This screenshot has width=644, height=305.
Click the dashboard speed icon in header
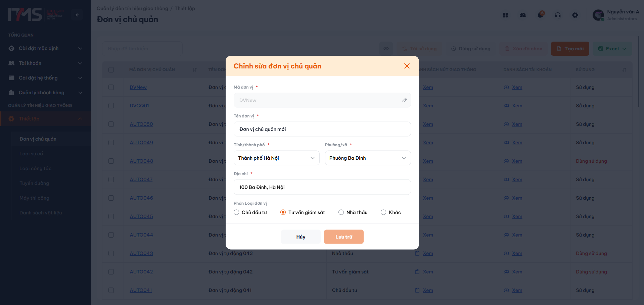(x=523, y=15)
